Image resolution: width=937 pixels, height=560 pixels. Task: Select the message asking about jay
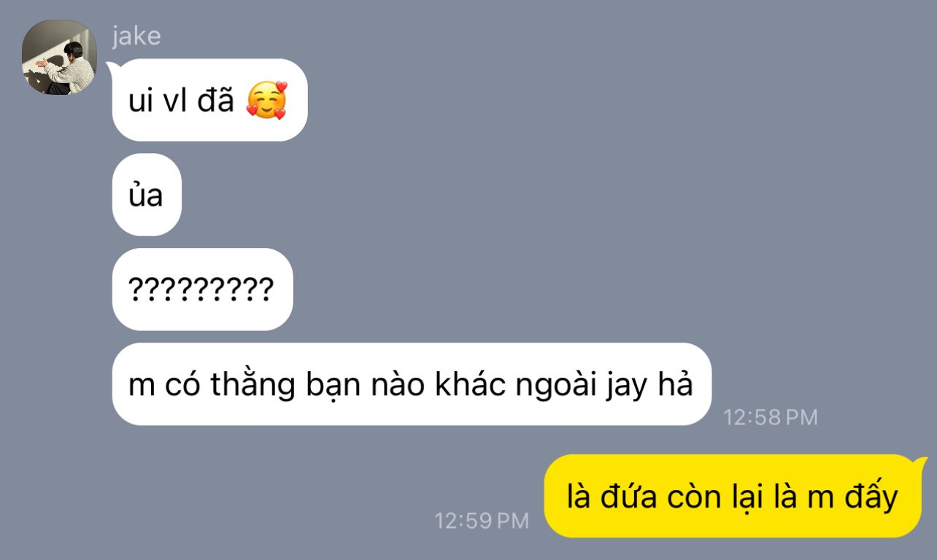point(411,384)
